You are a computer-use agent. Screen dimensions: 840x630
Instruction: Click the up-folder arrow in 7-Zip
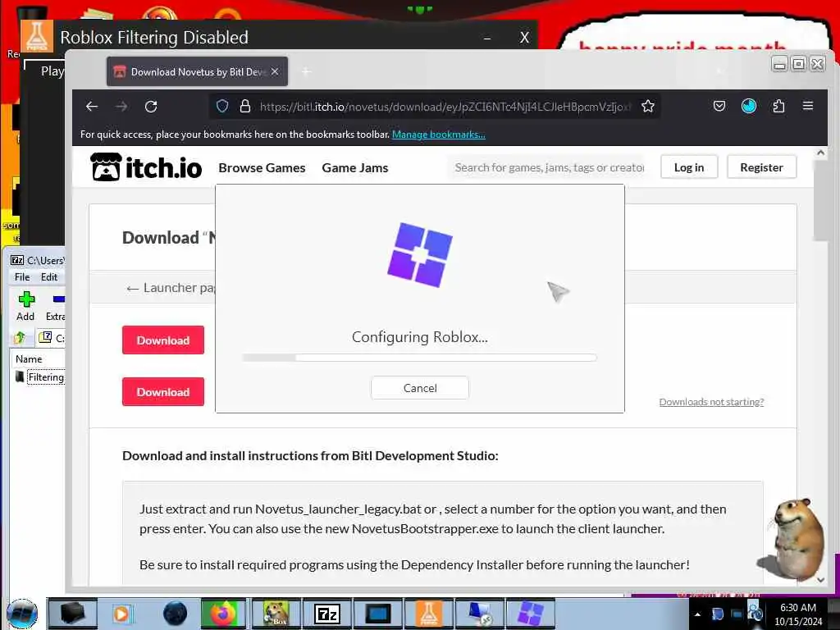click(x=21, y=337)
